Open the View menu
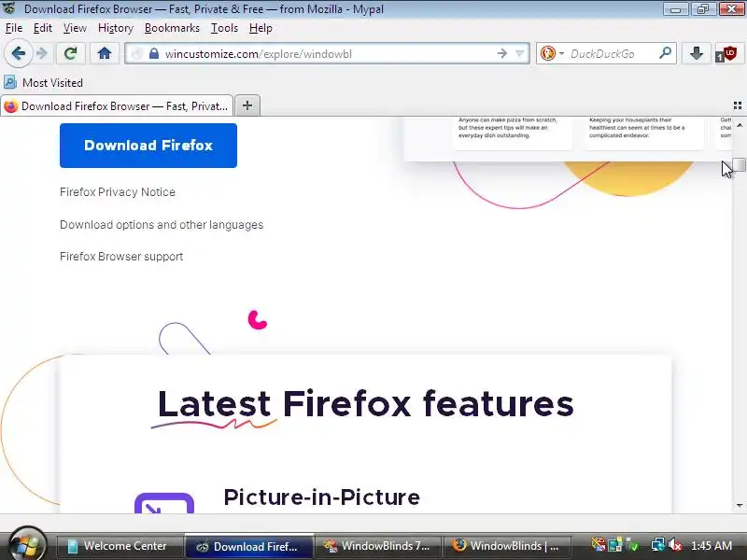The width and height of the screenshot is (747, 560). click(x=75, y=28)
